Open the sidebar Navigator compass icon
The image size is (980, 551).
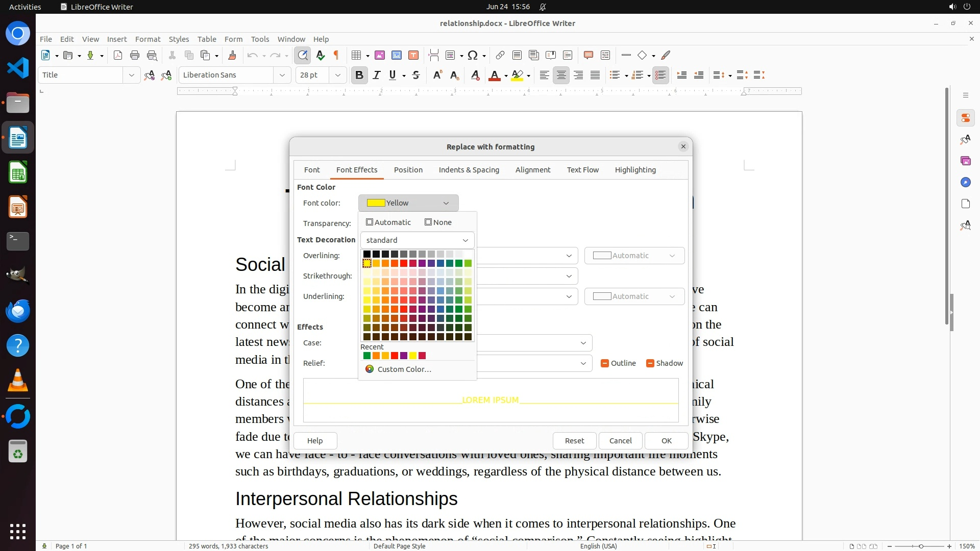point(965,182)
